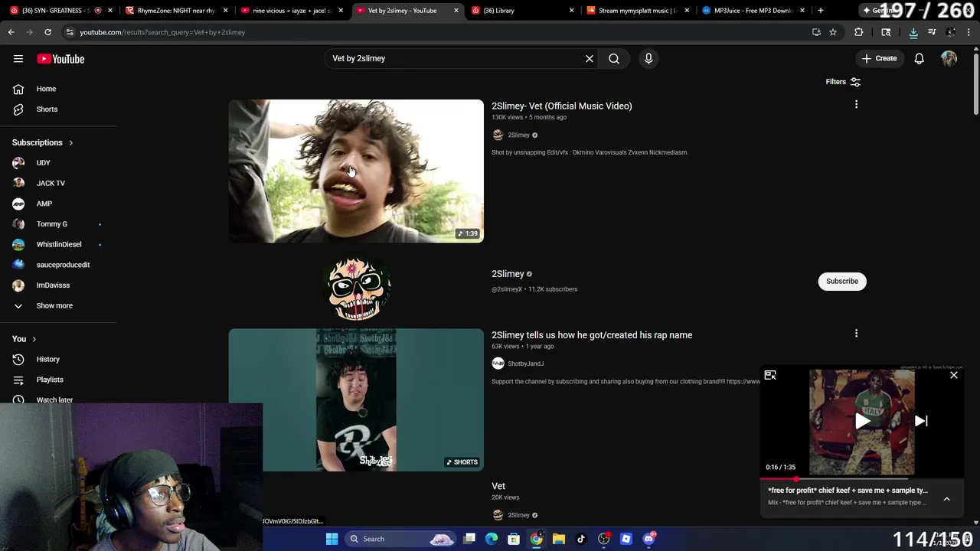980x551 pixels.
Task: Seek in the miniplayer progress bar
Action: click(x=862, y=478)
